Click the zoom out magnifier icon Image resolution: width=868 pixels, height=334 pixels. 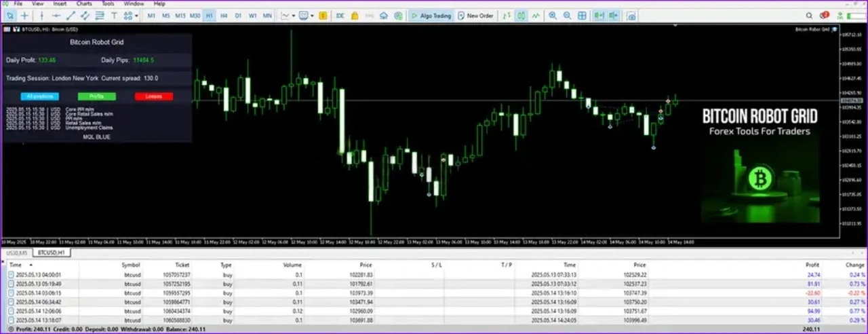[x=567, y=16]
